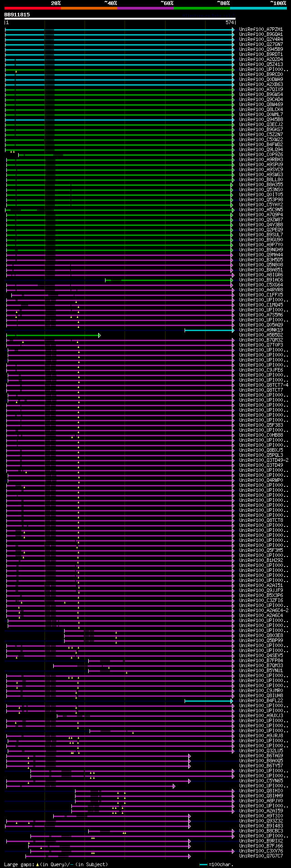Click the UniRef100_Q803E8 label

(x=261, y=635)
